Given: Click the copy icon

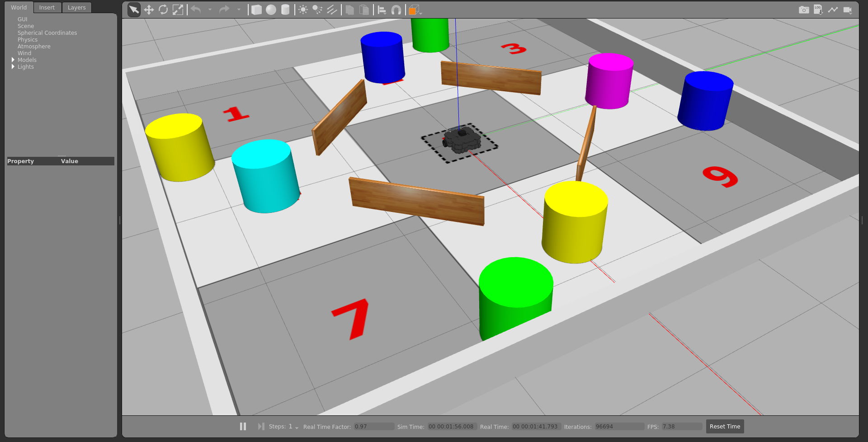Looking at the screenshot, I should coord(349,9).
